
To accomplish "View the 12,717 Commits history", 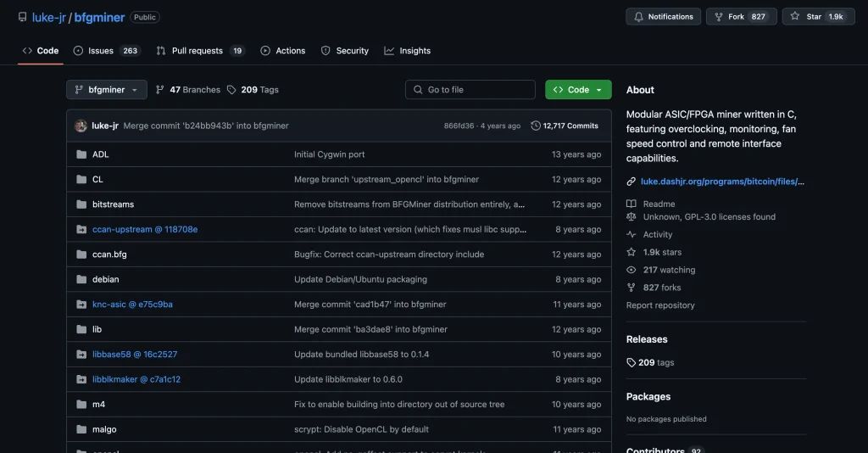I will click(x=564, y=126).
